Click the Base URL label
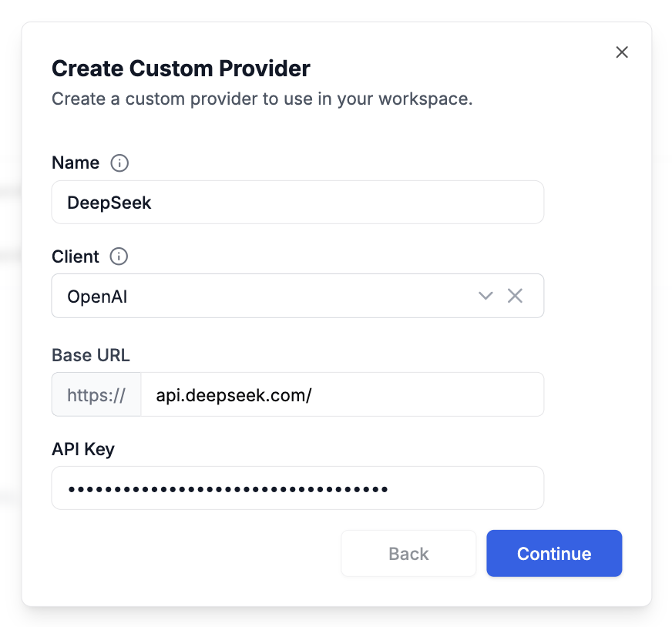672x627 pixels. pyautogui.click(x=90, y=355)
